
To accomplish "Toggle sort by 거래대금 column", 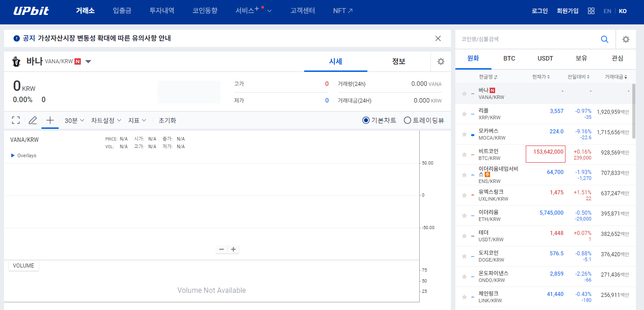I will (616, 77).
